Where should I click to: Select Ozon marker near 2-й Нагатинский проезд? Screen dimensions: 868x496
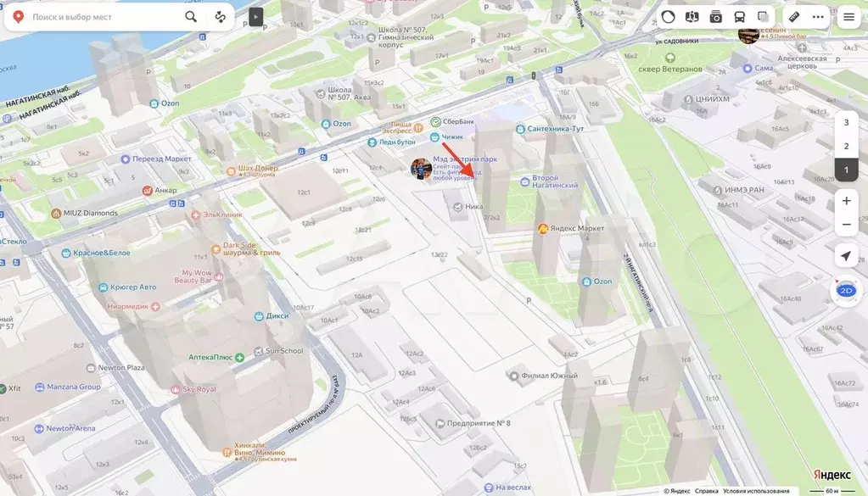pyautogui.click(x=587, y=281)
